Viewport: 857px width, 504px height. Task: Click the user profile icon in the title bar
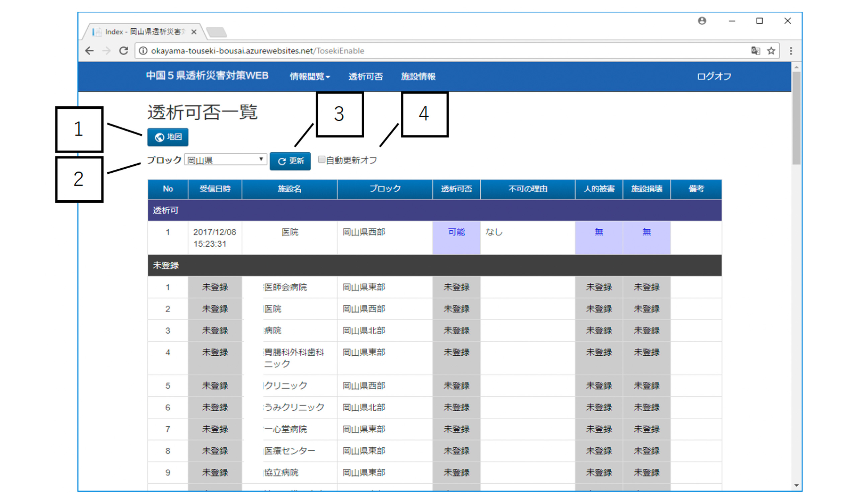point(702,21)
